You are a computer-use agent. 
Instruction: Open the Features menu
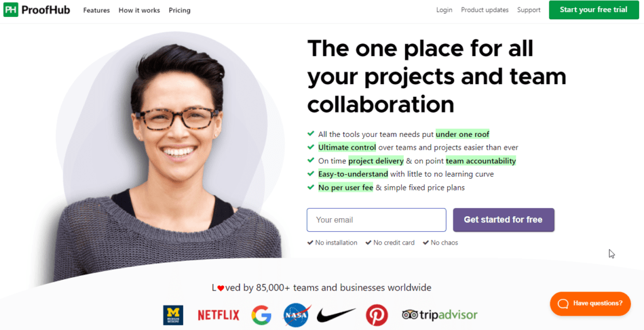click(x=96, y=10)
